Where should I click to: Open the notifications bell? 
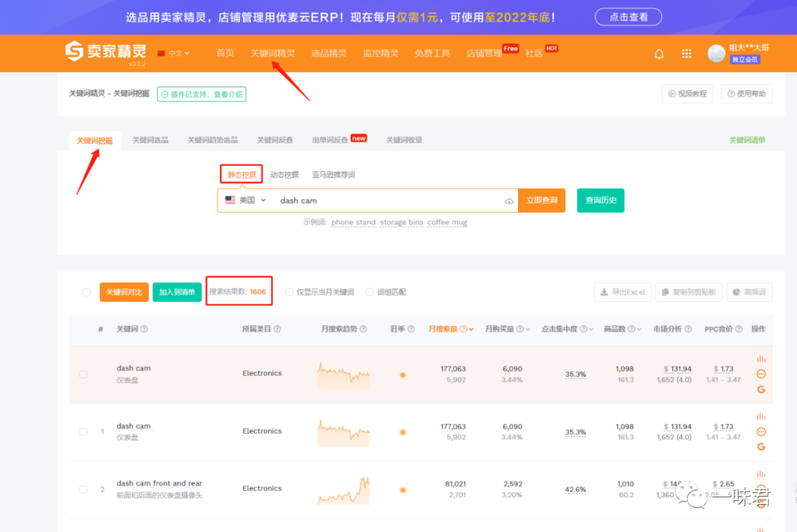[659, 54]
